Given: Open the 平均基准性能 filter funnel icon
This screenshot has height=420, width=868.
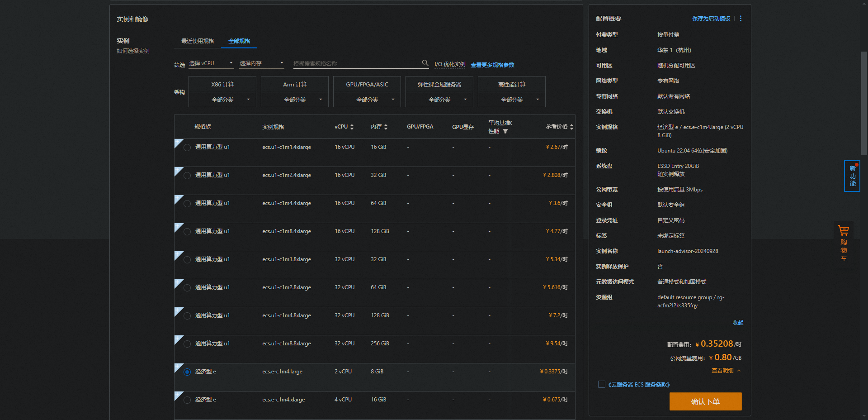Looking at the screenshot, I should coord(505,131).
